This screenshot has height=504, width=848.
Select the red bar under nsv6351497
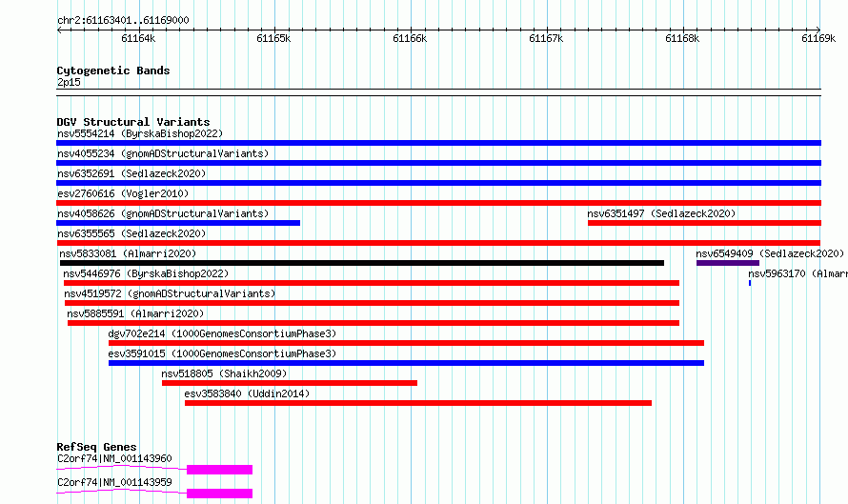(705, 223)
